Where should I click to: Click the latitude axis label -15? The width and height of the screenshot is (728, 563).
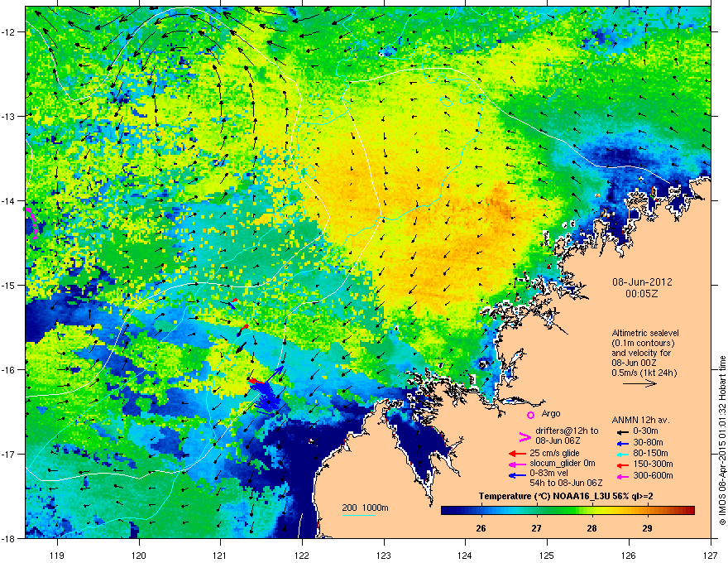(8, 285)
